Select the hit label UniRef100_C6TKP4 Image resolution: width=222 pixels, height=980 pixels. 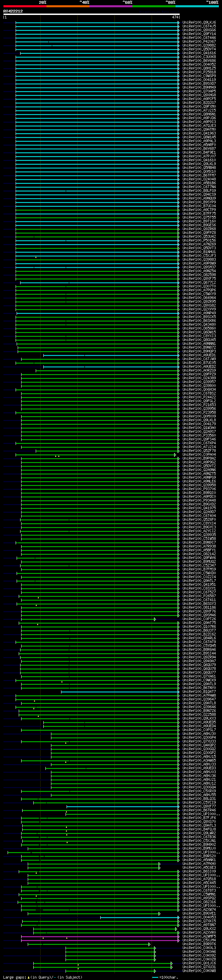click(199, 443)
